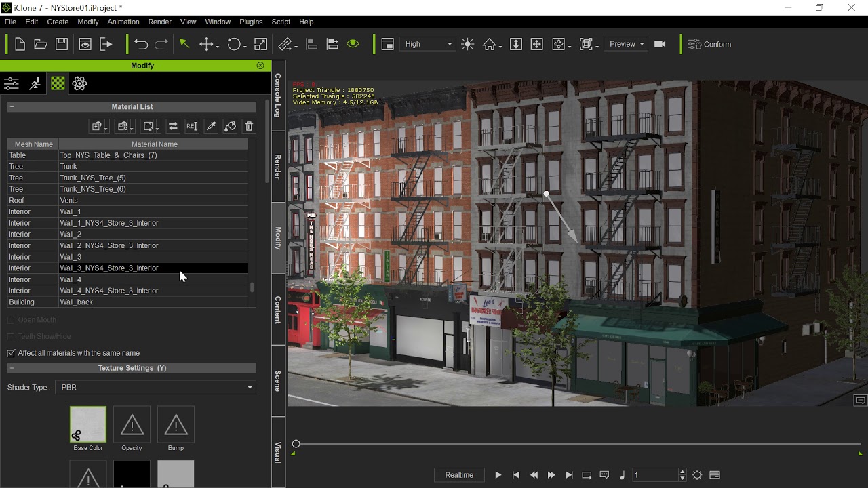Toggle the green eye visibility toolbar icon
The height and width of the screenshot is (488, 868).
click(353, 44)
